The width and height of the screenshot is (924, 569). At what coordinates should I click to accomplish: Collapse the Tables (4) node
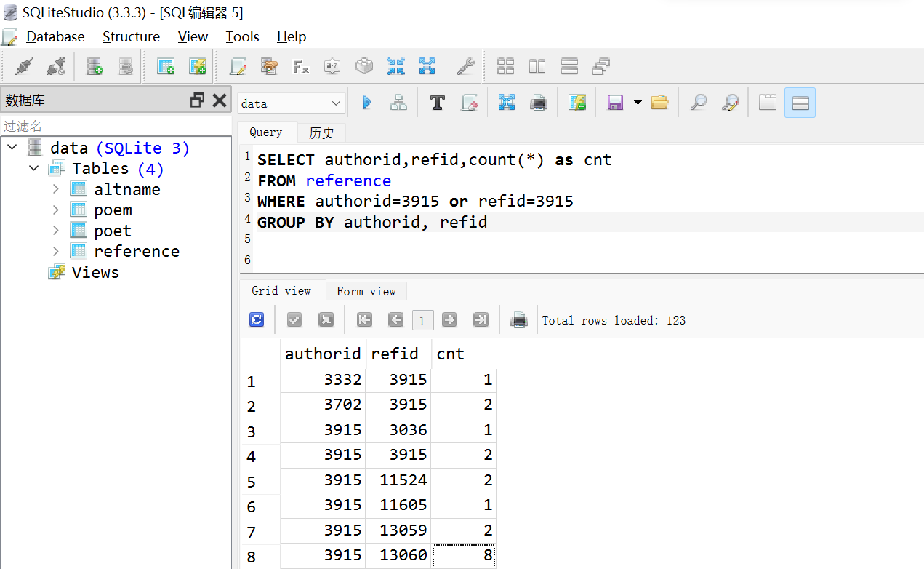(33, 168)
